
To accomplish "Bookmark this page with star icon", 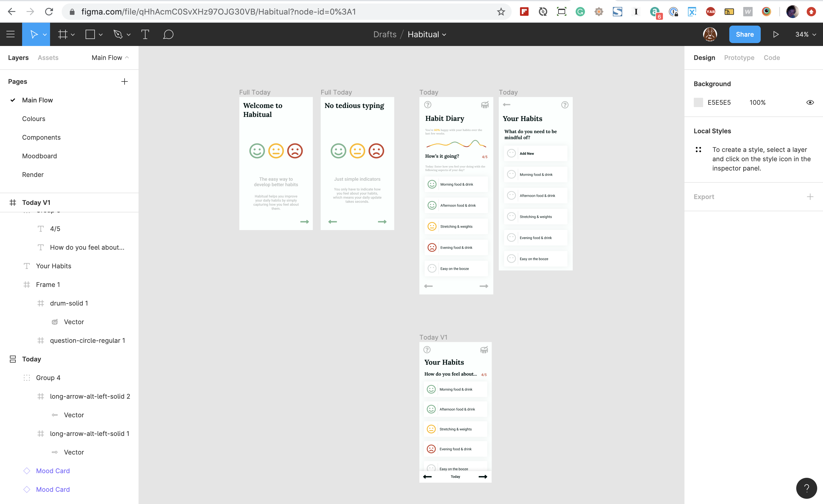I will 501,12.
